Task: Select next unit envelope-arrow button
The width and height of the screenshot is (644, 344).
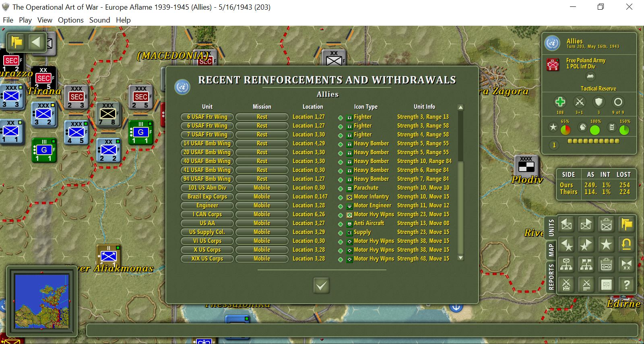Action: [586, 224]
